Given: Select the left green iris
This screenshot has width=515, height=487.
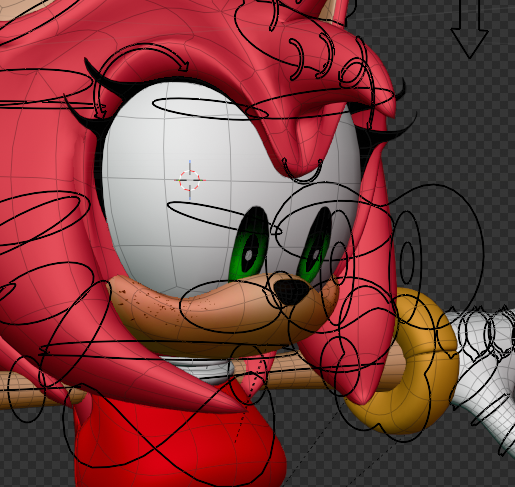Looking at the screenshot, I should click(x=250, y=245).
